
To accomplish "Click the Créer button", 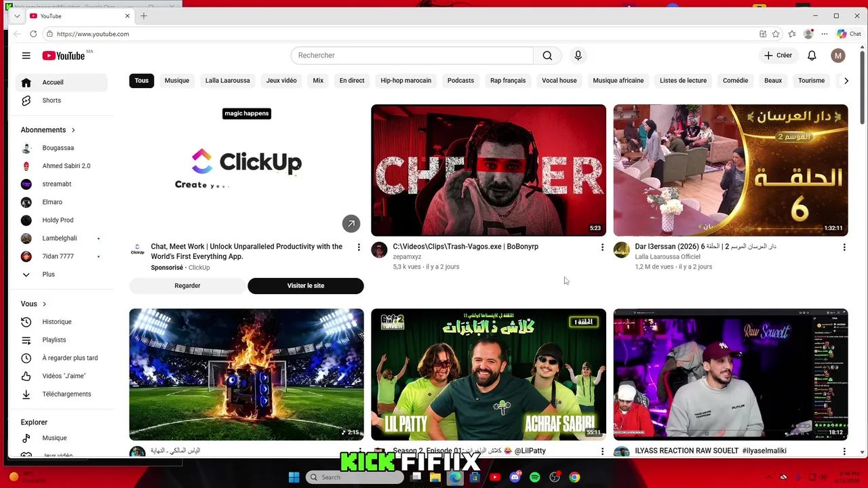I will pos(778,56).
